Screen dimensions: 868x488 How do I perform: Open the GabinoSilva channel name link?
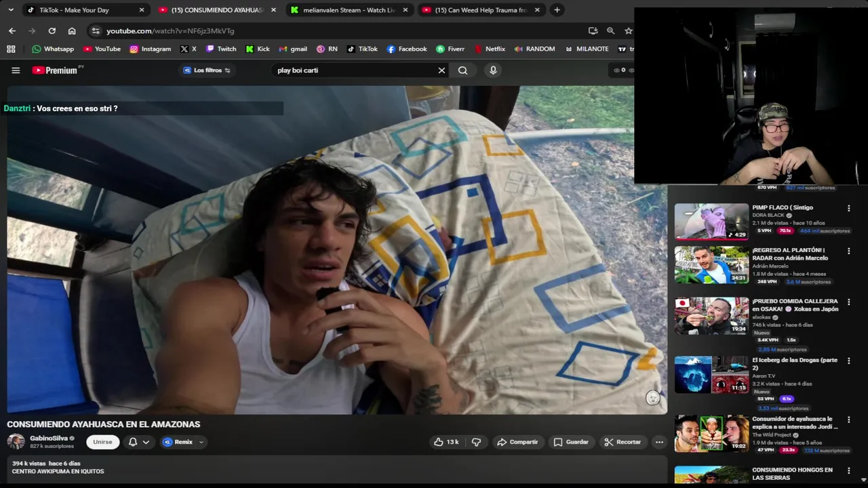(49, 439)
